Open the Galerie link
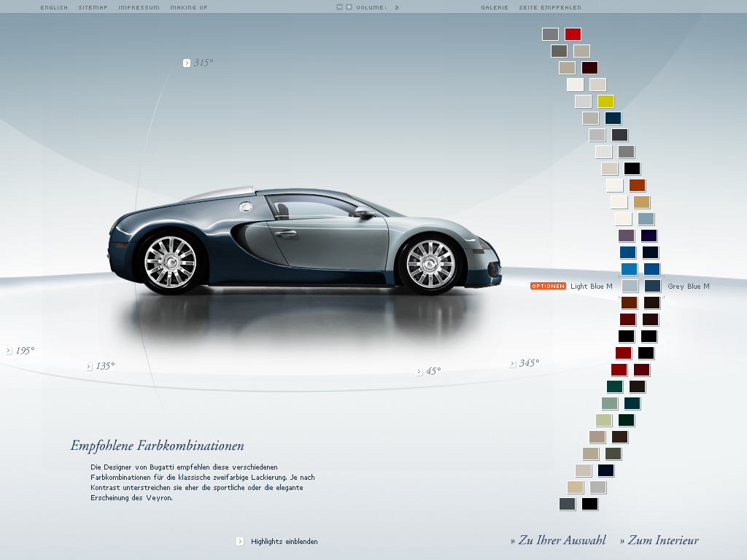This screenshot has height=560, width=747. [x=495, y=7]
